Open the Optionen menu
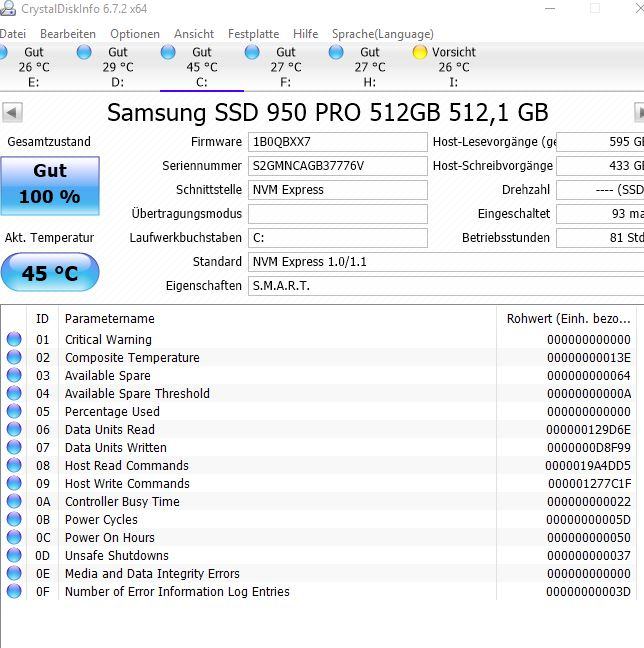Image resolution: width=644 pixels, height=648 pixels. pyautogui.click(x=135, y=34)
